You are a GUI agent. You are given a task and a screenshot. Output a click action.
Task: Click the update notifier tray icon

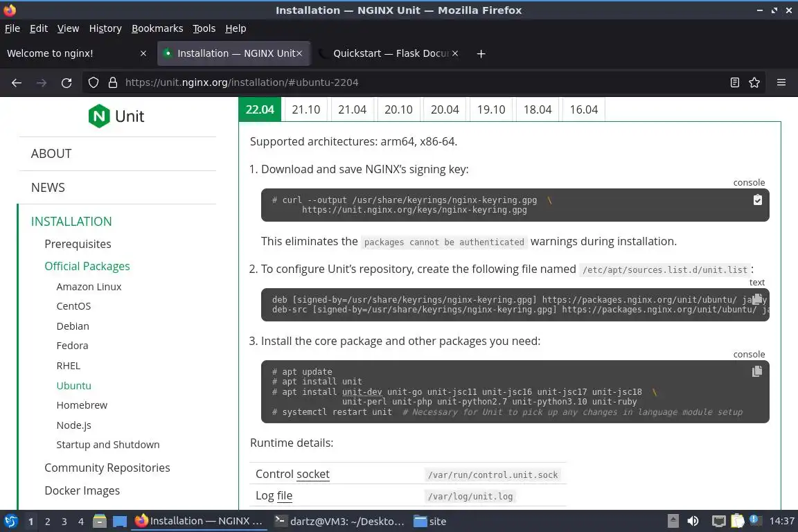(755, 520)
